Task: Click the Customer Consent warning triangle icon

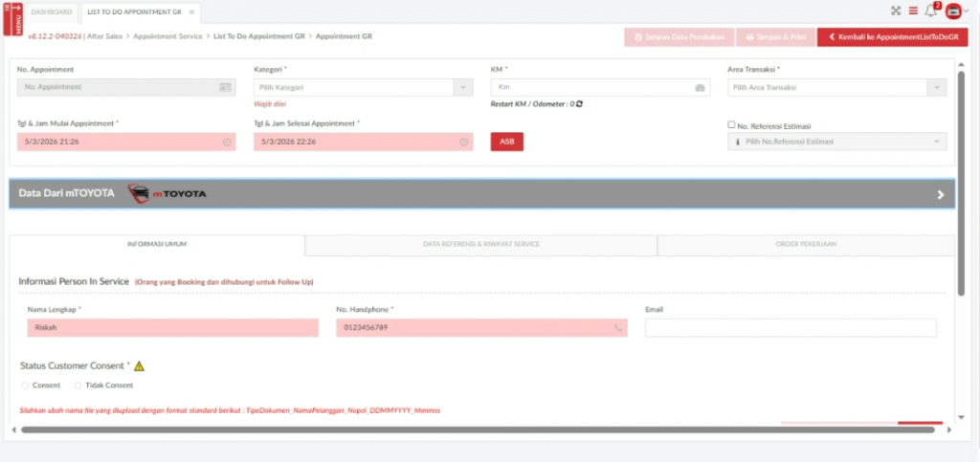Action: [x=139, y=365]
